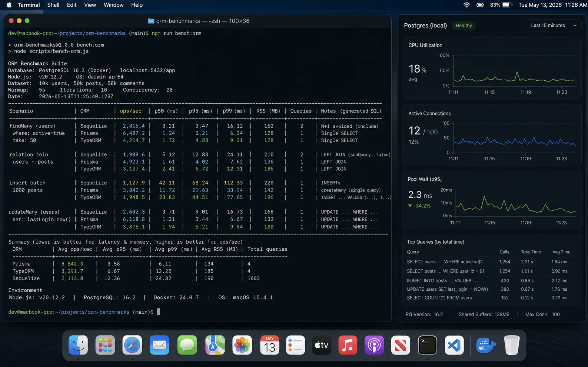Click Max Conn 100 footer text
Image resolution: width=588 pixels, height=367 pixels.
click(542, 314)
